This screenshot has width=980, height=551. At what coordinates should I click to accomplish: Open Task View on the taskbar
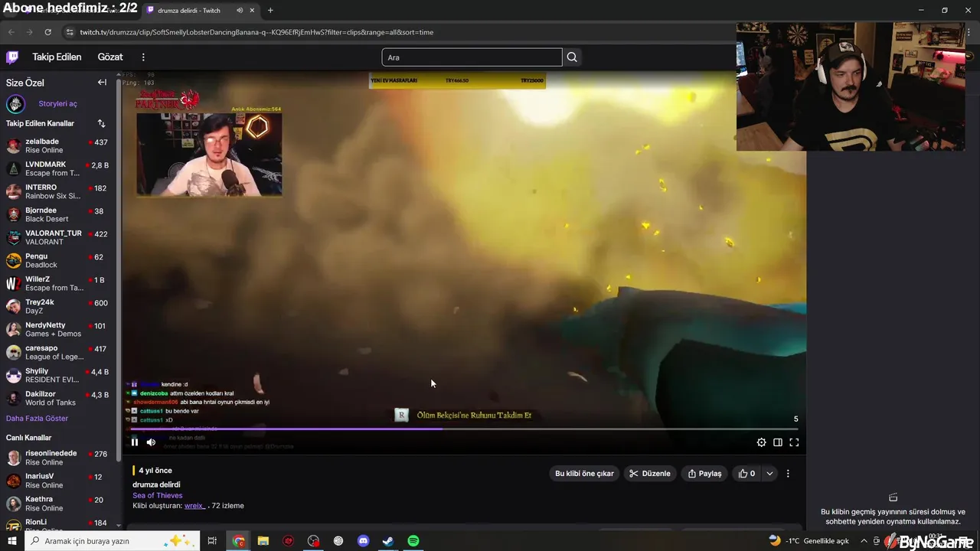pyautogui.click(x=212, y=541)
